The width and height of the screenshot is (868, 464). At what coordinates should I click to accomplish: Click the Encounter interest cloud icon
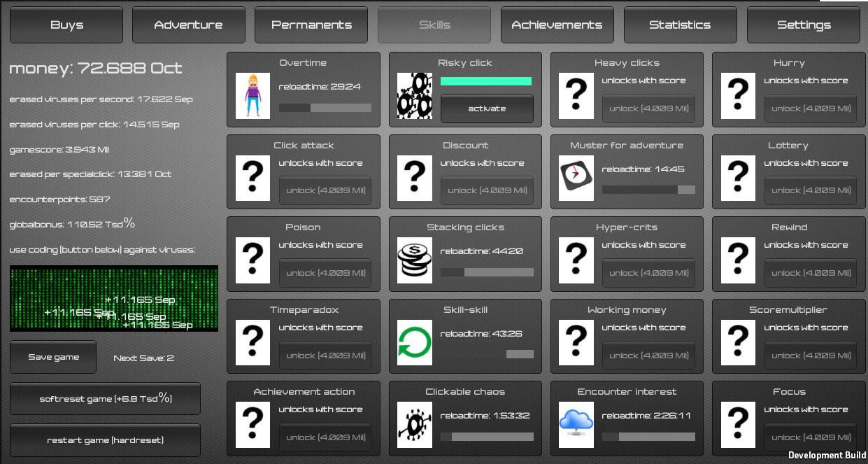click(576, 425)
